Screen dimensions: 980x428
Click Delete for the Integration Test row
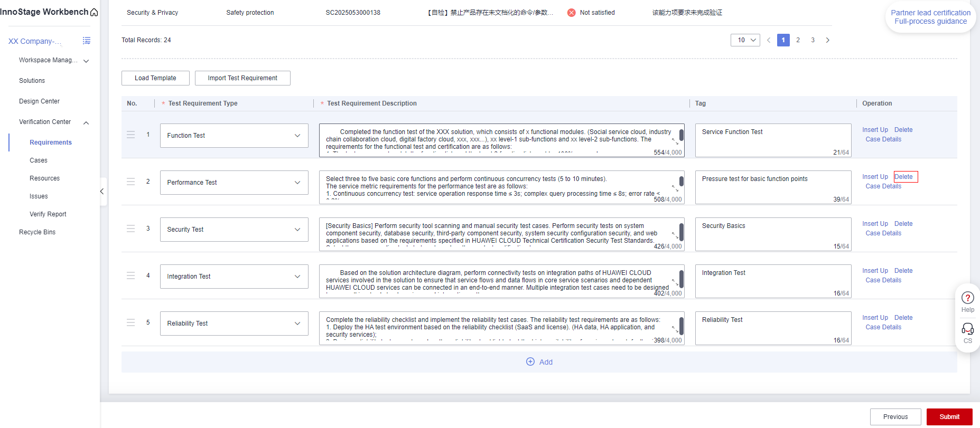(x=903, y=271)
